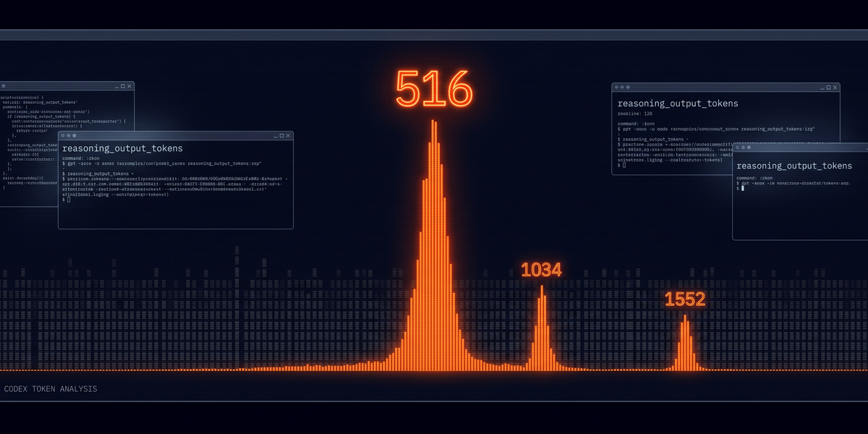The height and width of the screenshot is (434, 868).
Task: Click the histogram peak below the 1034 label
Action: (542, 328)
